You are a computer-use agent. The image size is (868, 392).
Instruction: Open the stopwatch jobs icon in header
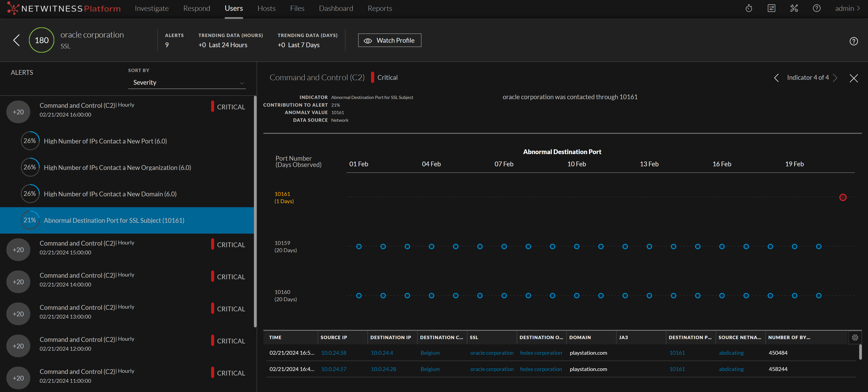click(749, 8)
